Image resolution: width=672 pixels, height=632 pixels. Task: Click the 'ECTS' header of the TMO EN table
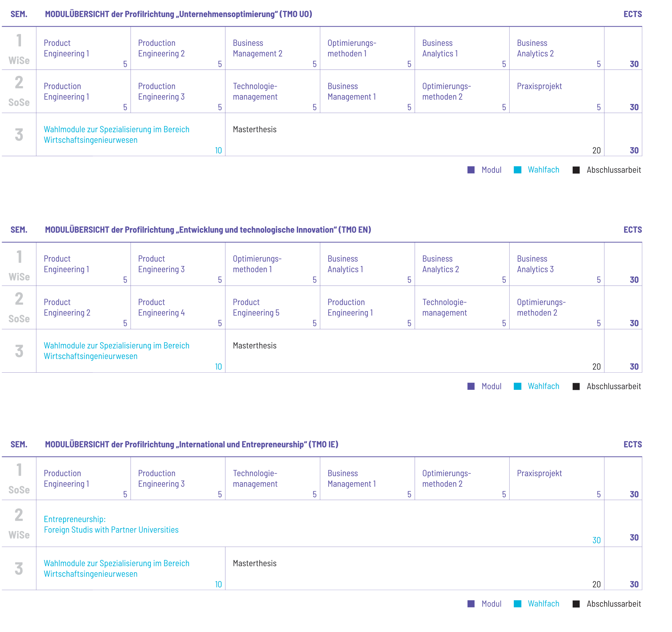633,230
